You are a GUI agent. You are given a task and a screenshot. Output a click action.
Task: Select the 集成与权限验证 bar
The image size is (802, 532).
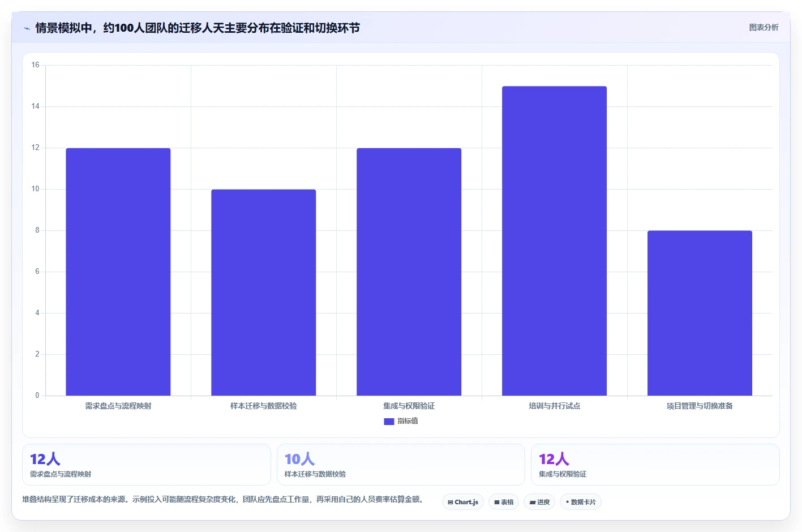pyautogui.click(x=409, y=272)
